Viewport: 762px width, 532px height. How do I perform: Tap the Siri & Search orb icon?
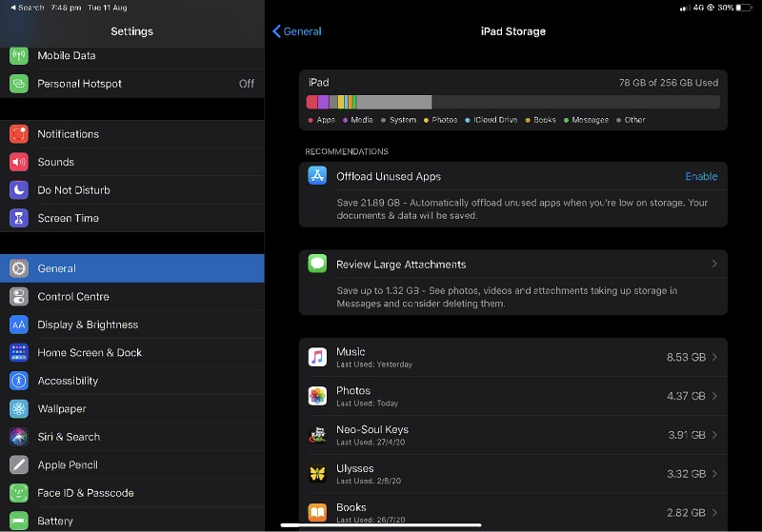click(x=19, y=438)
